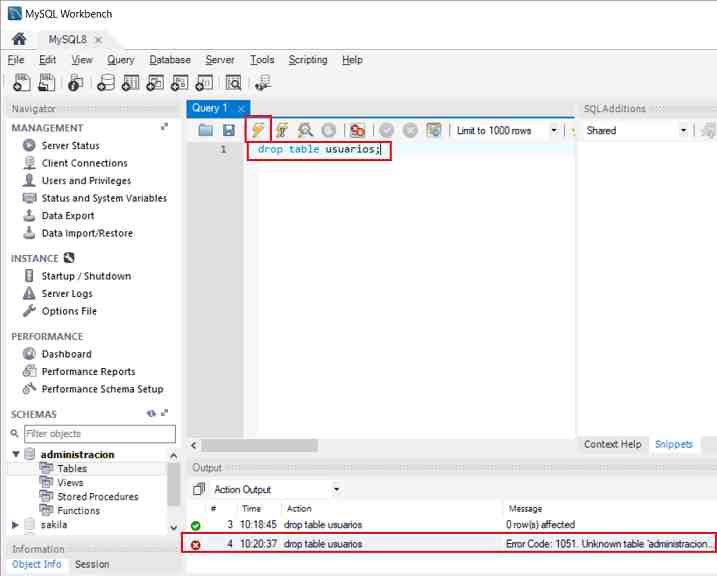Image resolution: width=717 pixels, height=576 pixels.
Task: Toggle the stop-on-error script execution icon
Action: click(357, 130)
